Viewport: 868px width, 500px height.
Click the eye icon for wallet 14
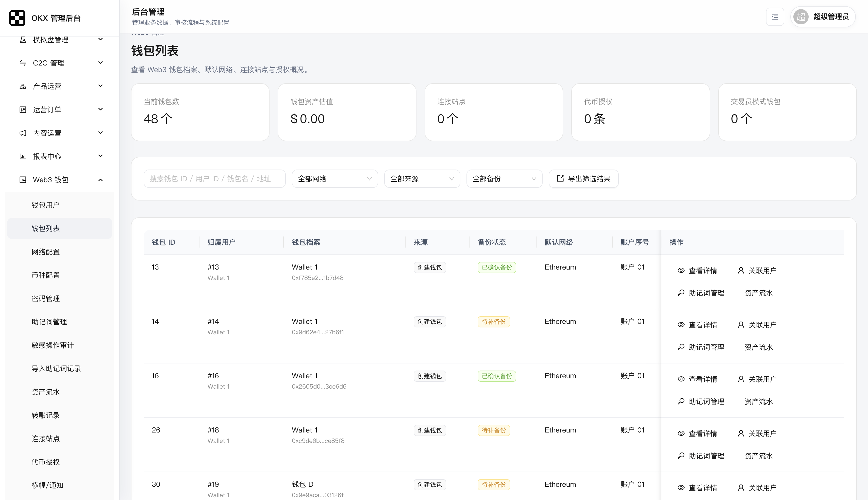click(681, 325)
